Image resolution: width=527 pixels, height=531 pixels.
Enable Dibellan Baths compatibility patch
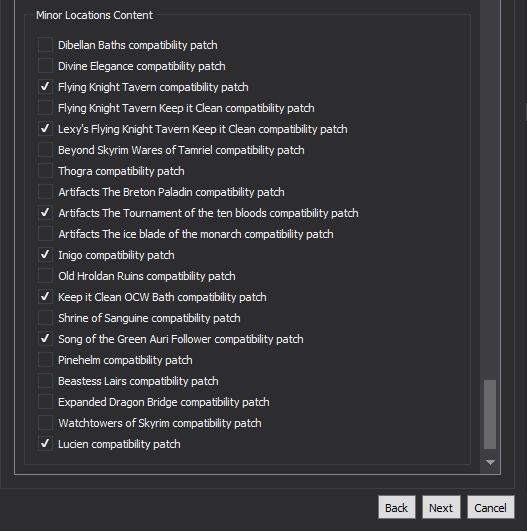coord(45,45)
